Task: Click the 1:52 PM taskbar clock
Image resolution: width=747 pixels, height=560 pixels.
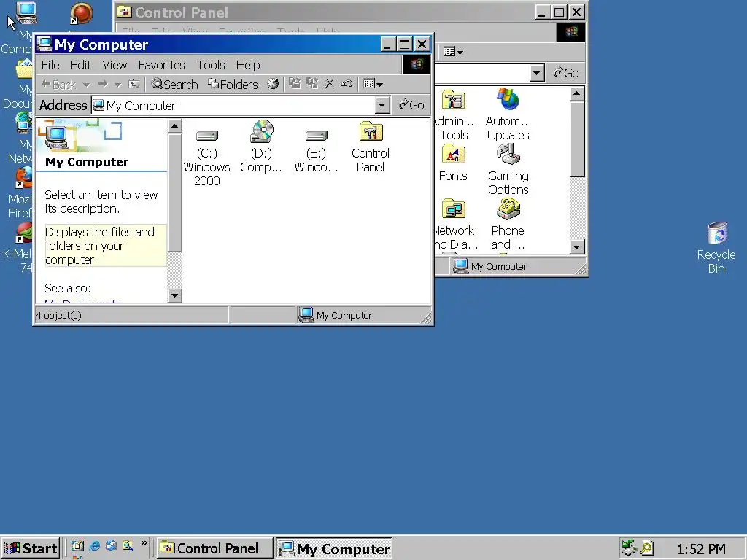Action: [x=701, y=549]
